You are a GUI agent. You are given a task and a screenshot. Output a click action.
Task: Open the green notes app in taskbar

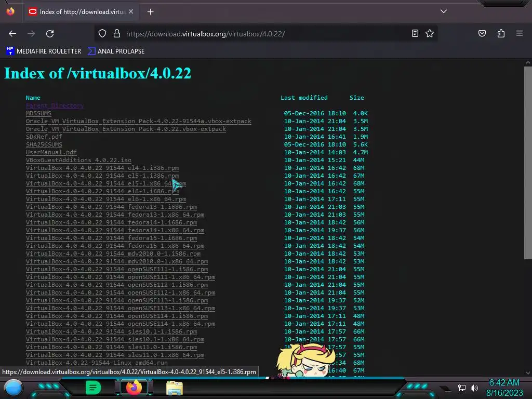pyautogui.click(x=94, y=388)
